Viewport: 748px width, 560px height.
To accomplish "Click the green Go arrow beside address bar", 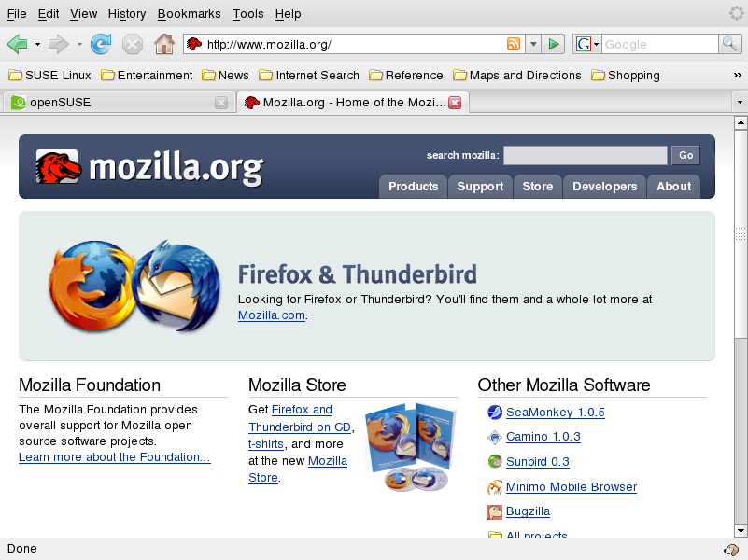I will 554,44.
